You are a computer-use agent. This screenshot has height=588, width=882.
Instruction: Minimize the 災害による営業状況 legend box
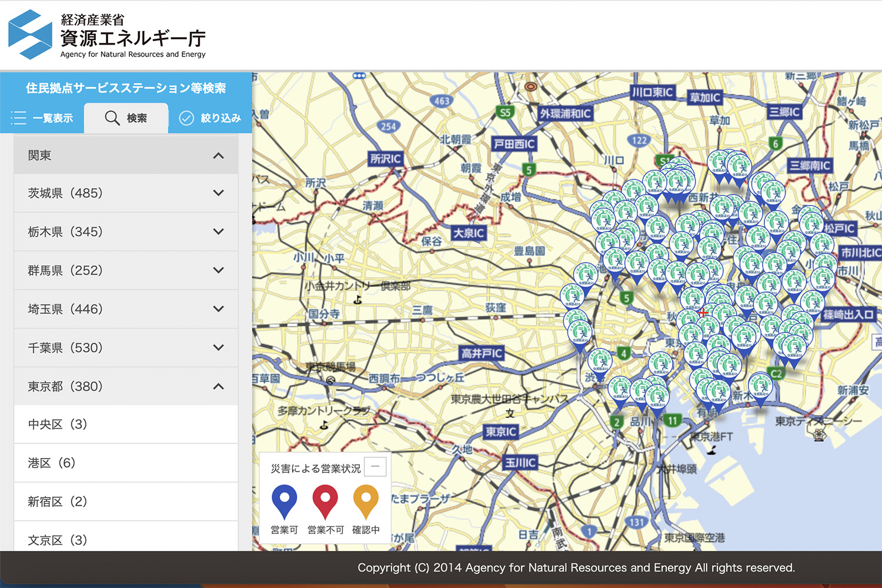[375, 467]
